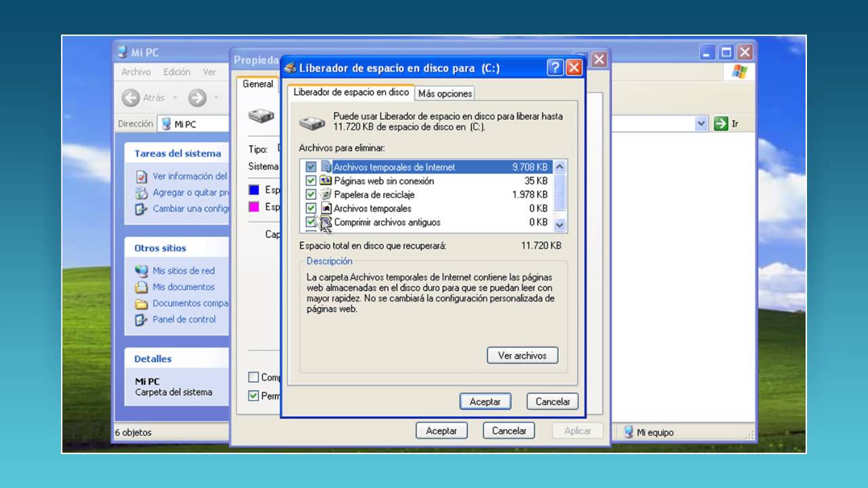Click the Ver información del sistema icon
The height and width of the screenshot is (488, 868).
point(141,176)
